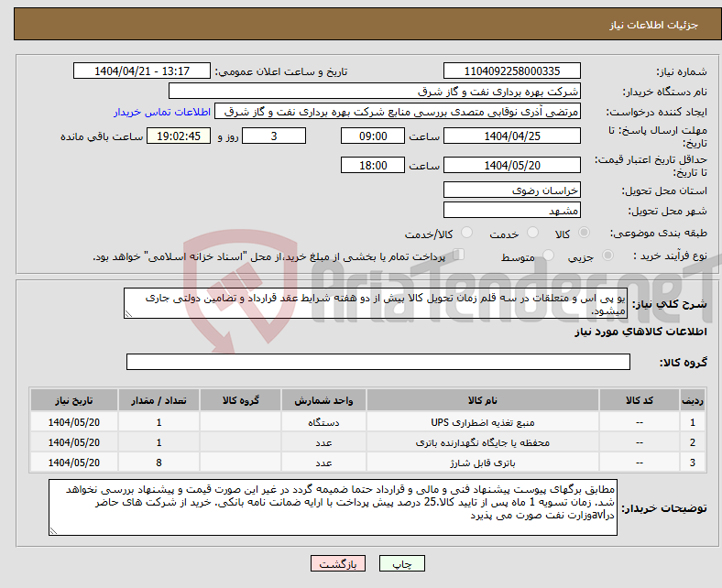
Task: Click the response deadline date 1404/04/25
Action: (512, 136)
